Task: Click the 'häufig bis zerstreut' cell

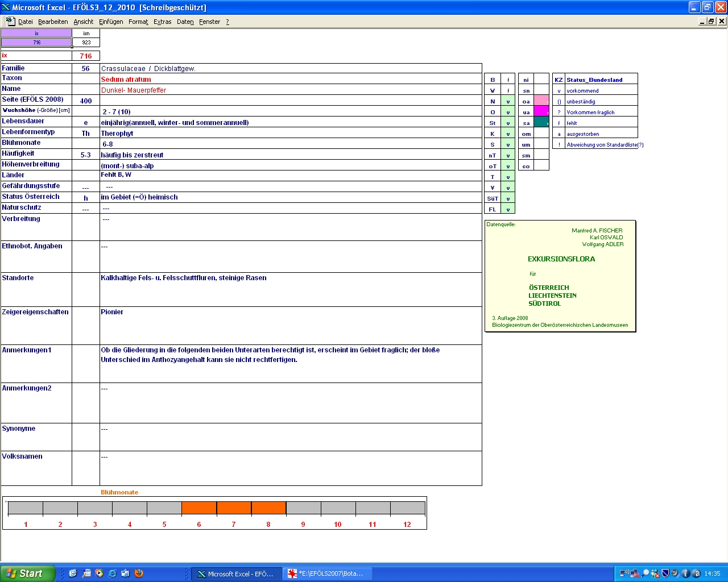Action: point(291,155)
